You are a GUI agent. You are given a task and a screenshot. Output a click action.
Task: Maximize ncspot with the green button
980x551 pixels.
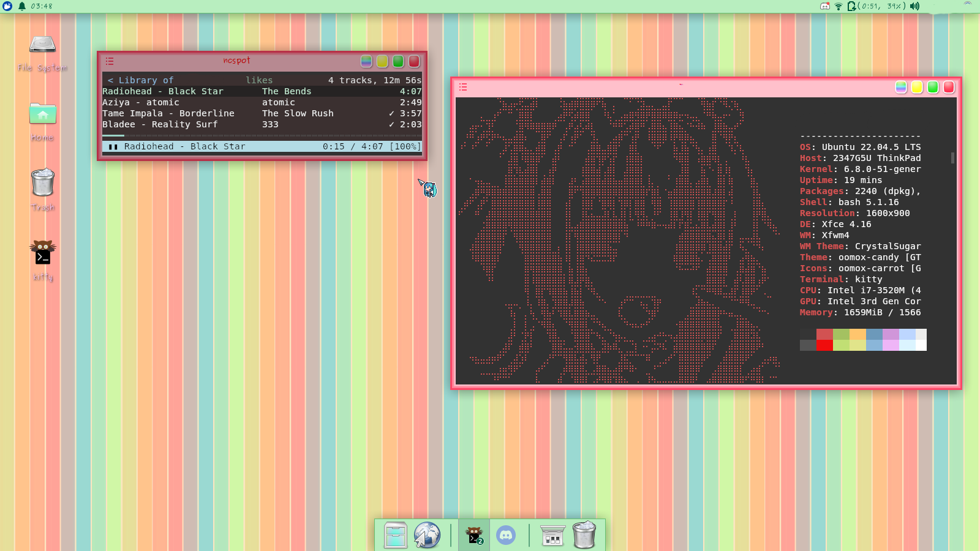(x=398, y=61)
